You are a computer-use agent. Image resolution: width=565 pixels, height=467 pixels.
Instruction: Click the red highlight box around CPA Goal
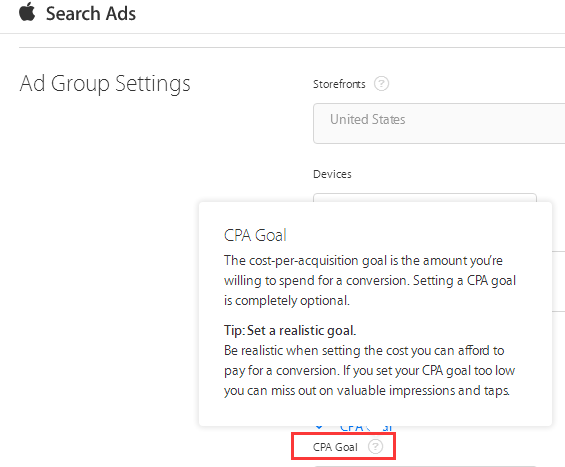coord(343,446)
